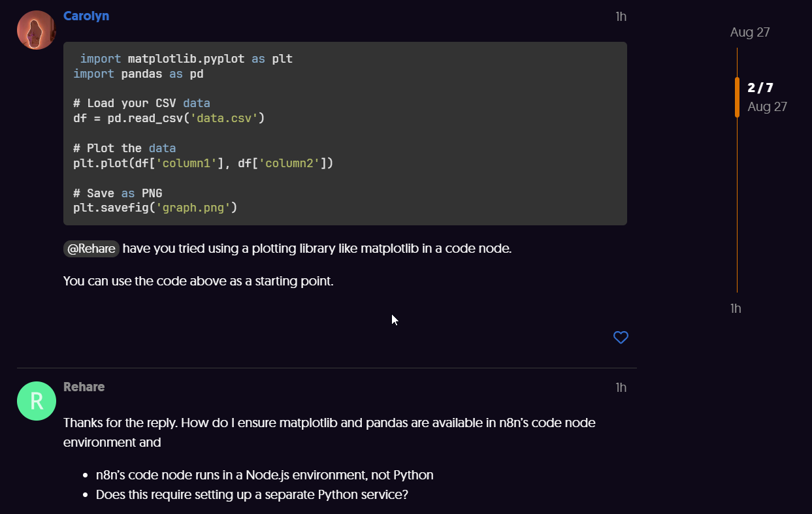The image size is (812, 514).
Task: Click the '# Load your CSV data' comment
Action: coord(142,103)
